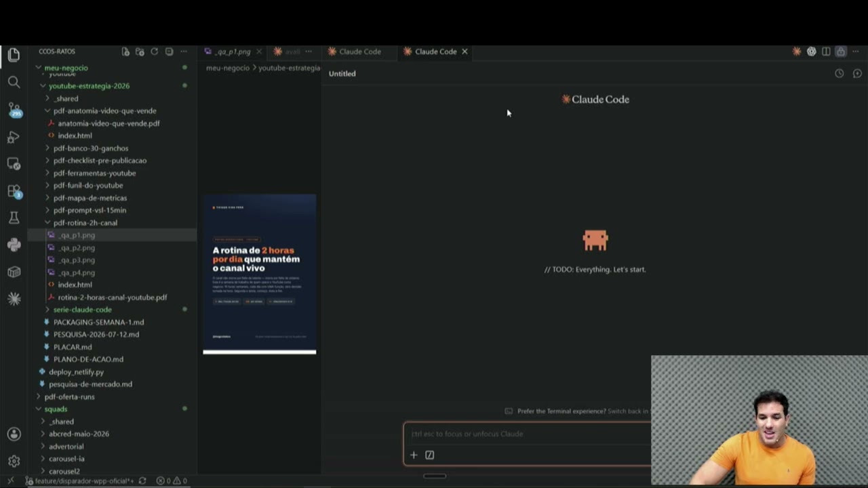Image resolution: width=868 pixels, height=488 pixels.
Task: Click the slash command icon in prompt box
Action: point(429,455)
